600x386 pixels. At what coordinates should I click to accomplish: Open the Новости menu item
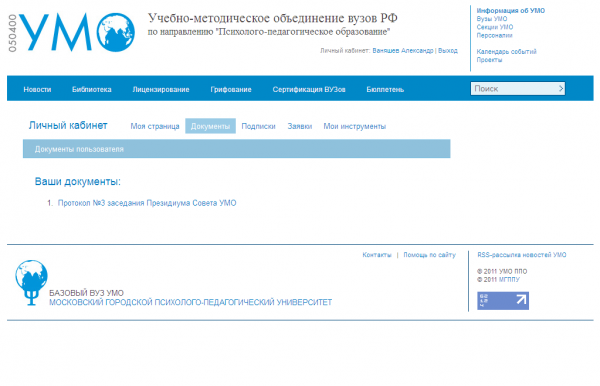(x=37, y=90)
